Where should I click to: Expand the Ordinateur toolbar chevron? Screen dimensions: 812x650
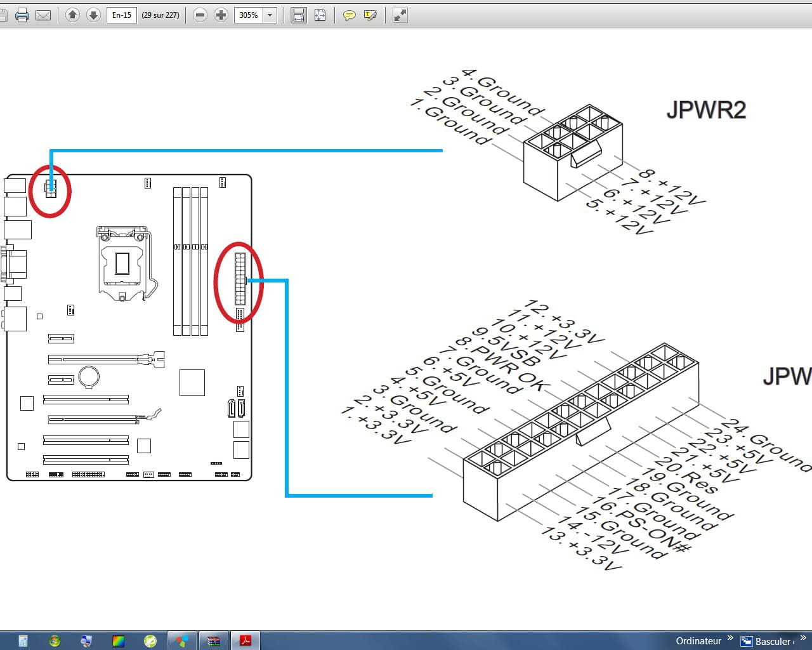click(x=730, y=637)
